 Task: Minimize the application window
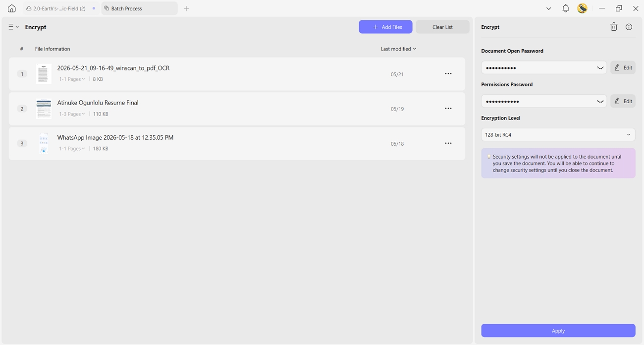click(602, 8)
